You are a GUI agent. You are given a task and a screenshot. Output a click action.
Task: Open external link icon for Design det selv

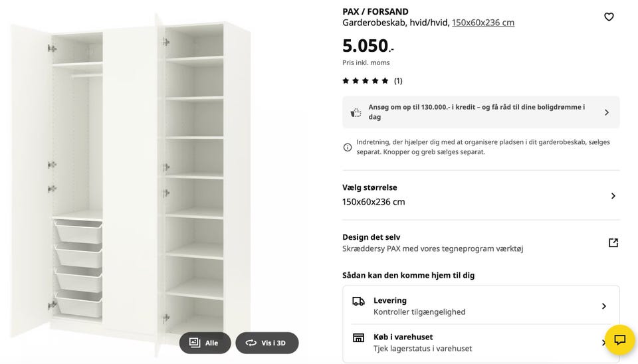pyautogui.click(x=613, y=243)
